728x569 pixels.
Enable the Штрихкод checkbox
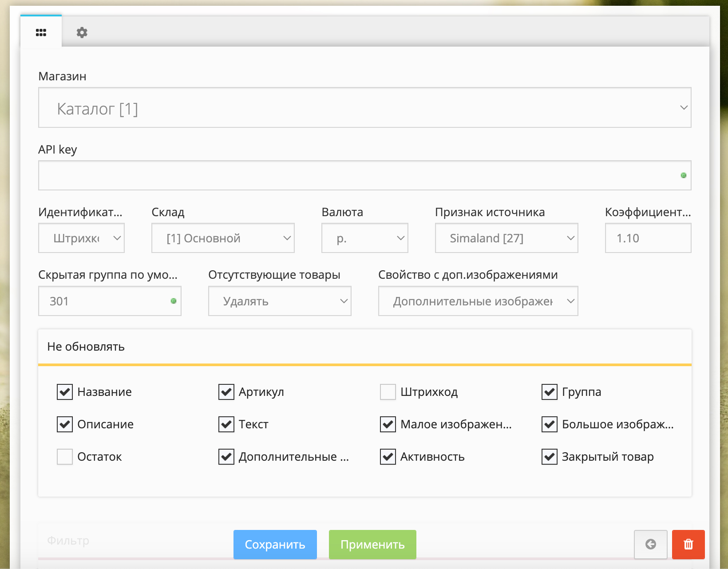[388, 392]
